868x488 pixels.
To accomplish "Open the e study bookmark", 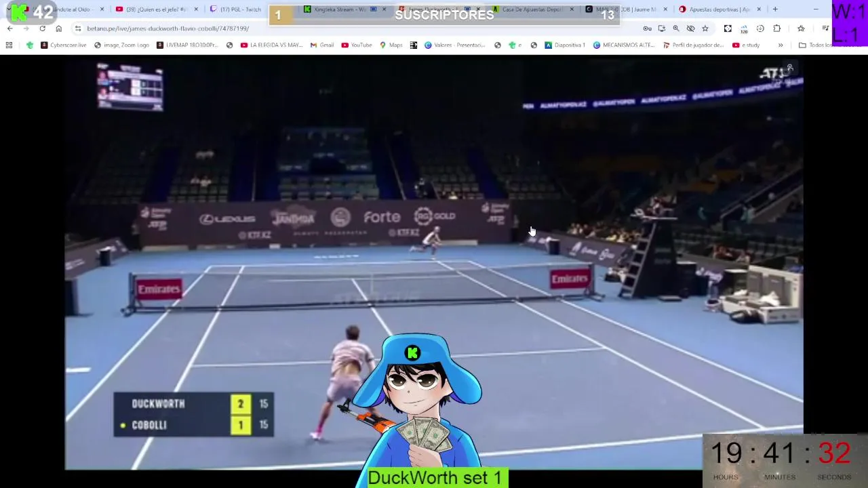I will [746, 45].
